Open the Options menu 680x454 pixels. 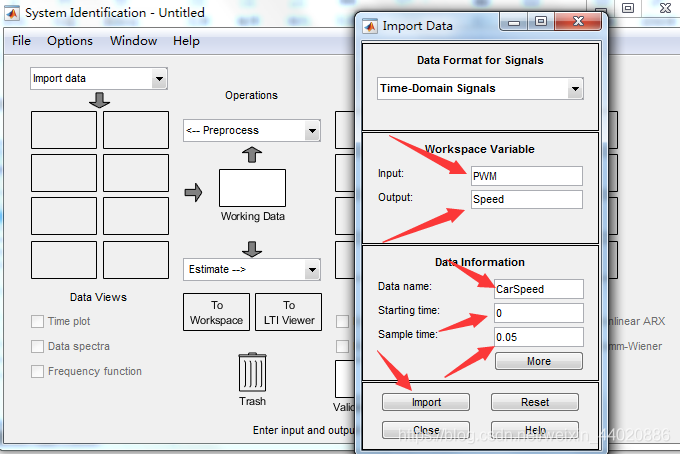(70, 41)
